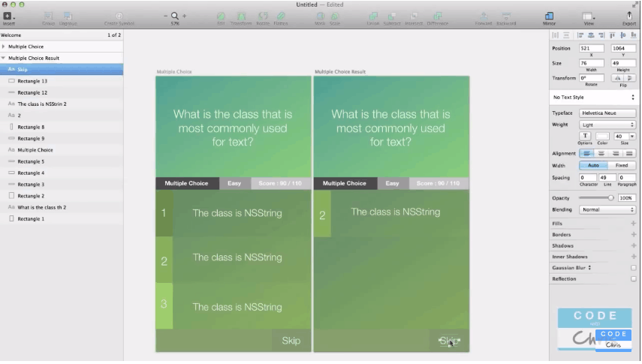Enable the Gaussian Blur checkbox

click(633, 268)
